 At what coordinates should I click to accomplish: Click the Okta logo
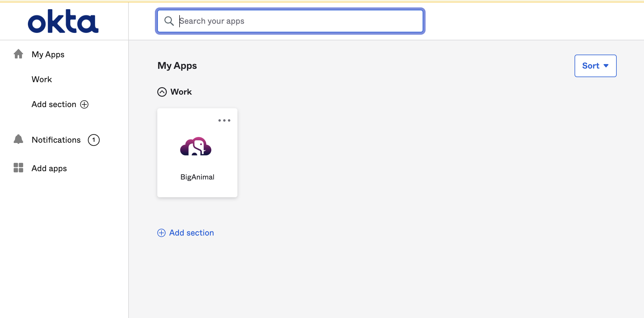click(x=63, y=21)
